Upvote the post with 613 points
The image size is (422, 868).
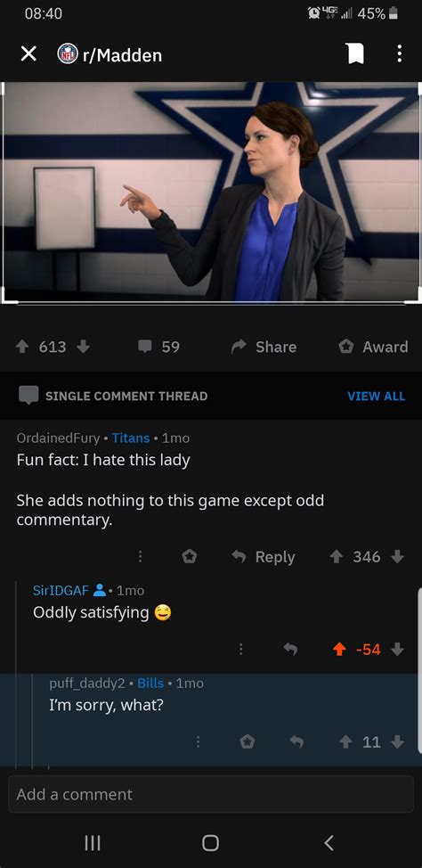coord(24,347)
